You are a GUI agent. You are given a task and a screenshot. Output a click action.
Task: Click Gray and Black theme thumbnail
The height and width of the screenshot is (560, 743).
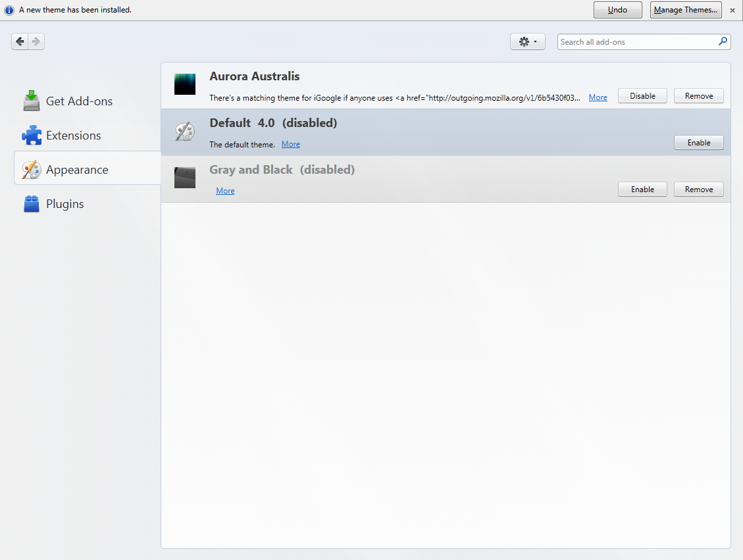point(185,178)
